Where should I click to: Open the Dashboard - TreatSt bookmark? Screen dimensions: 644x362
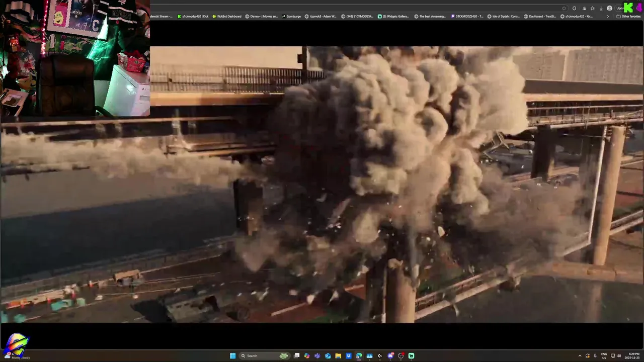[x=540, y=16]
